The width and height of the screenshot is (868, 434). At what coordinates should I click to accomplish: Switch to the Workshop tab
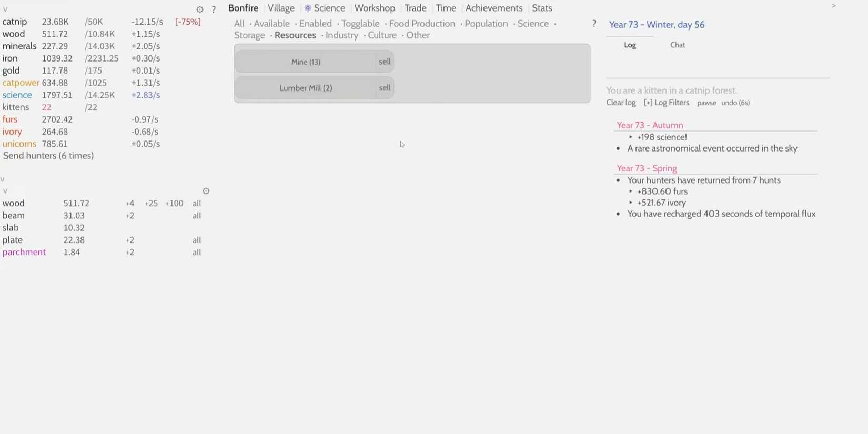pos(375,8)
